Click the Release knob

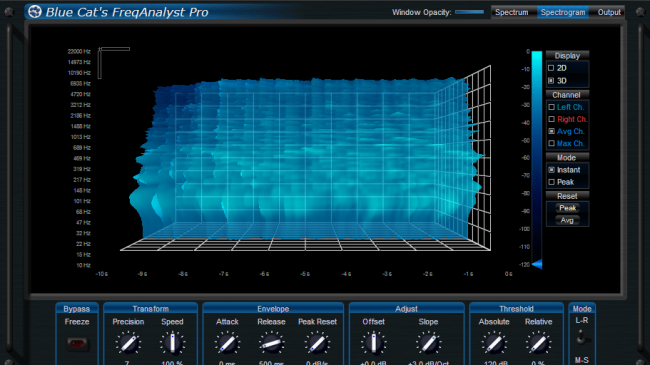[x=272, y=343]
